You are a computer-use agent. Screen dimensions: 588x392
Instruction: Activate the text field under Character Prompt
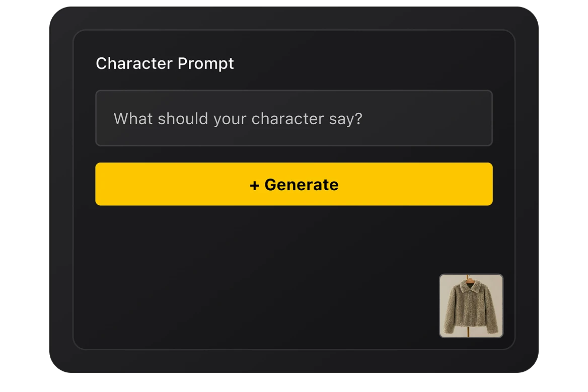(x=294, y=119)
